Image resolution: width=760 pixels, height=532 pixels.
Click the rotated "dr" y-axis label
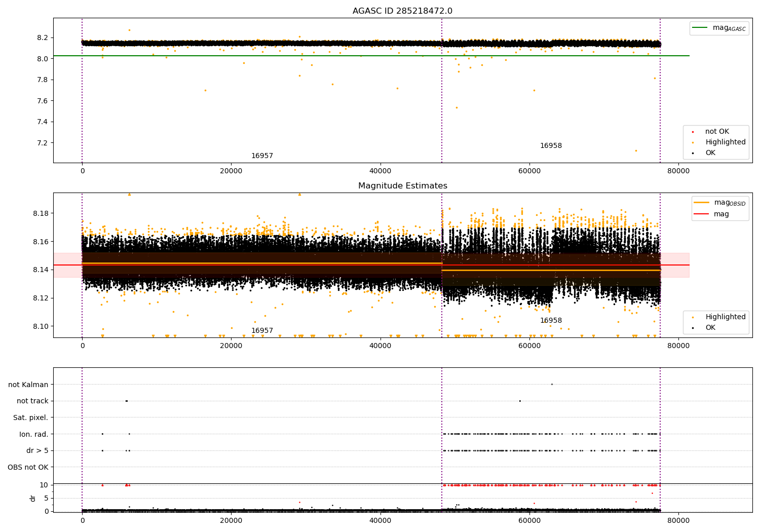pos(33,498)
